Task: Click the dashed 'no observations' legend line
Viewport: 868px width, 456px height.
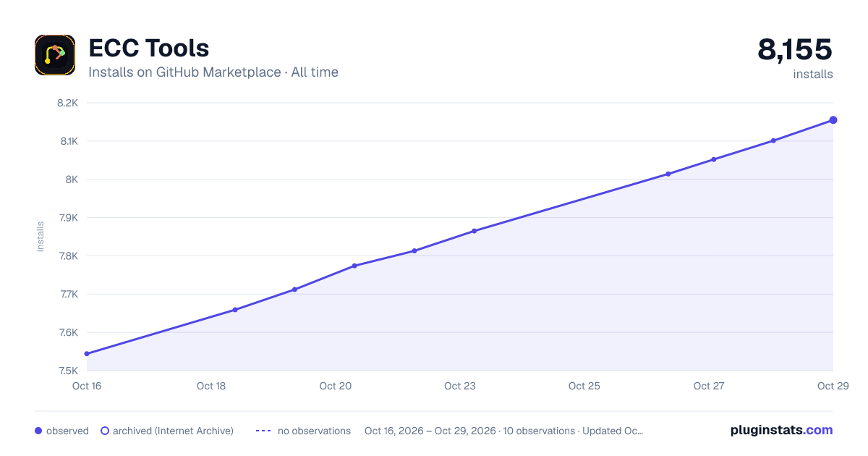Action: tap(263, 431)
